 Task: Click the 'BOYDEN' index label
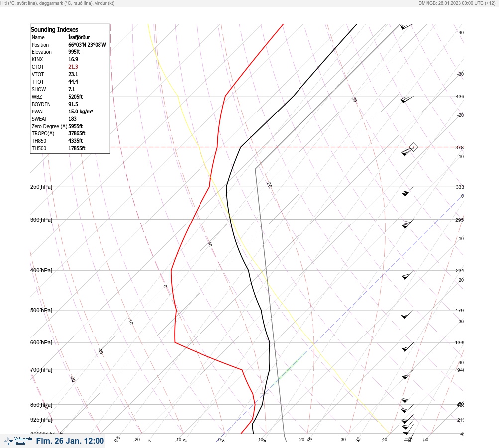(41, 104)
